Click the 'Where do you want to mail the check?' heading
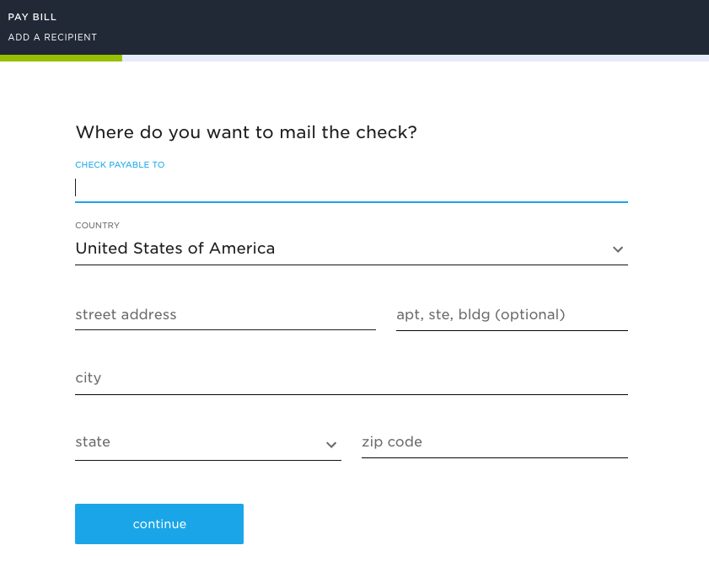The width and height of the screenshot is (709, 588). tap(246, 132)
